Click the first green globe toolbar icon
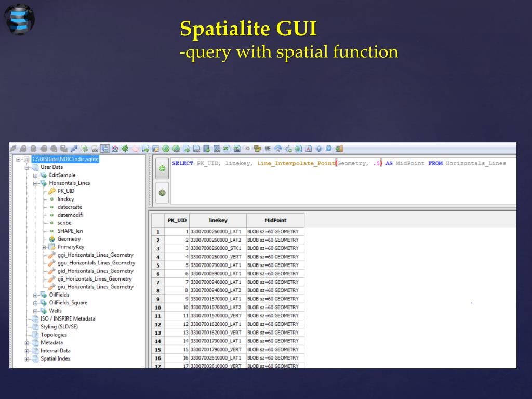This screenshot has width=532, height=399. click(x=166, y=149)
